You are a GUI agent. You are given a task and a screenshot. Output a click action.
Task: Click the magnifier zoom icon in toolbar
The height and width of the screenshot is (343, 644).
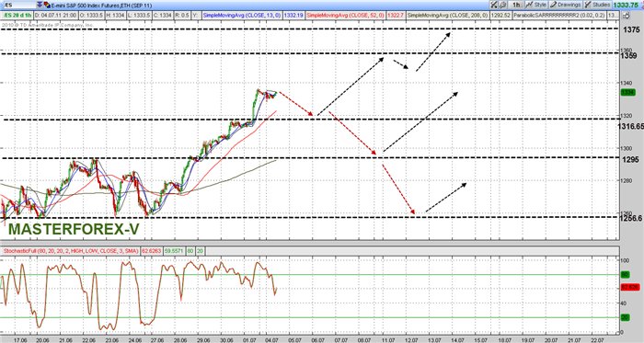click(502, 5)
